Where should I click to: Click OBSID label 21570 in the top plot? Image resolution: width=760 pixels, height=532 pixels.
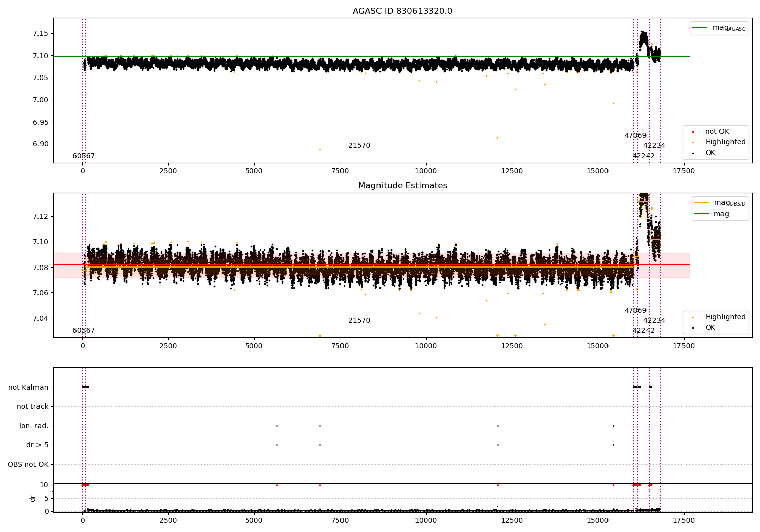coord(359,146)
